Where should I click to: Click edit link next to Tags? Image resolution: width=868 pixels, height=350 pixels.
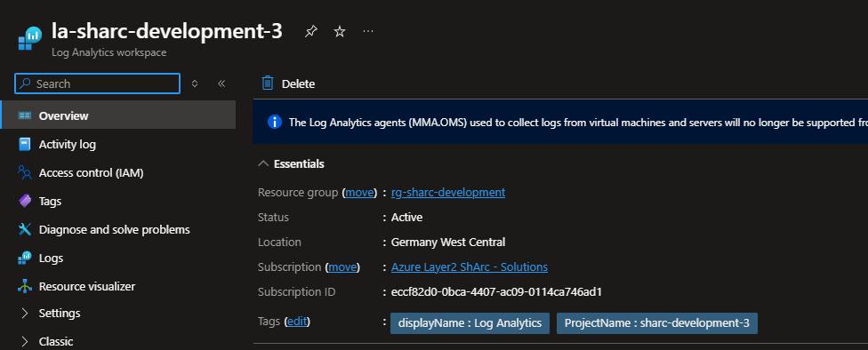tap(297, 322)
